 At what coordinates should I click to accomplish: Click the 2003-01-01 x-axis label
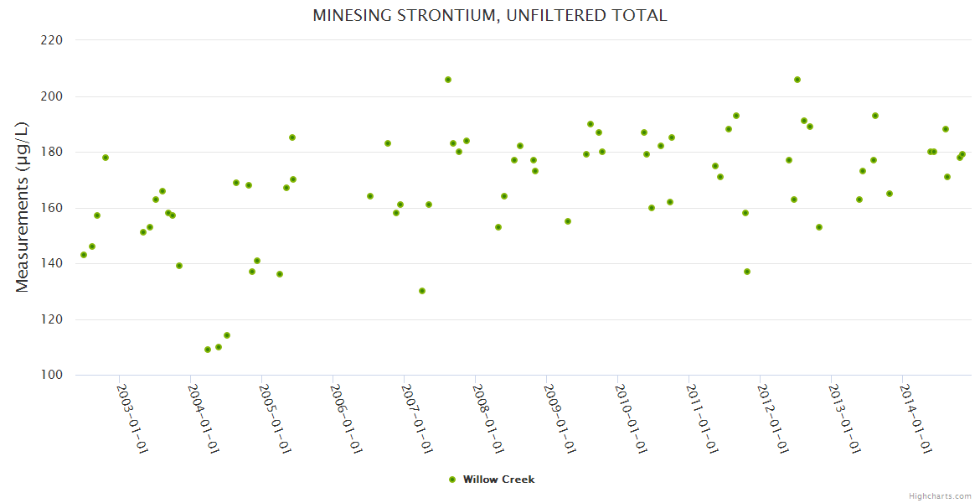point(132,419)
